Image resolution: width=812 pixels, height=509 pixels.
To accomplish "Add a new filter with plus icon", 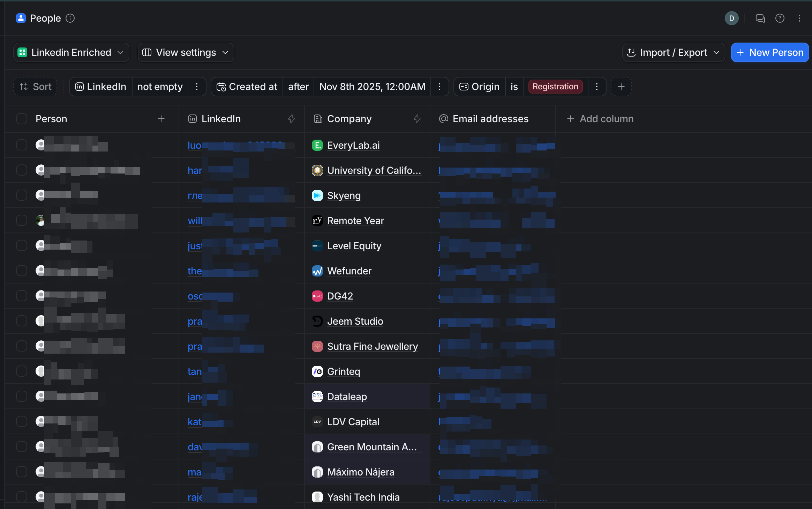I will [621, 87].
